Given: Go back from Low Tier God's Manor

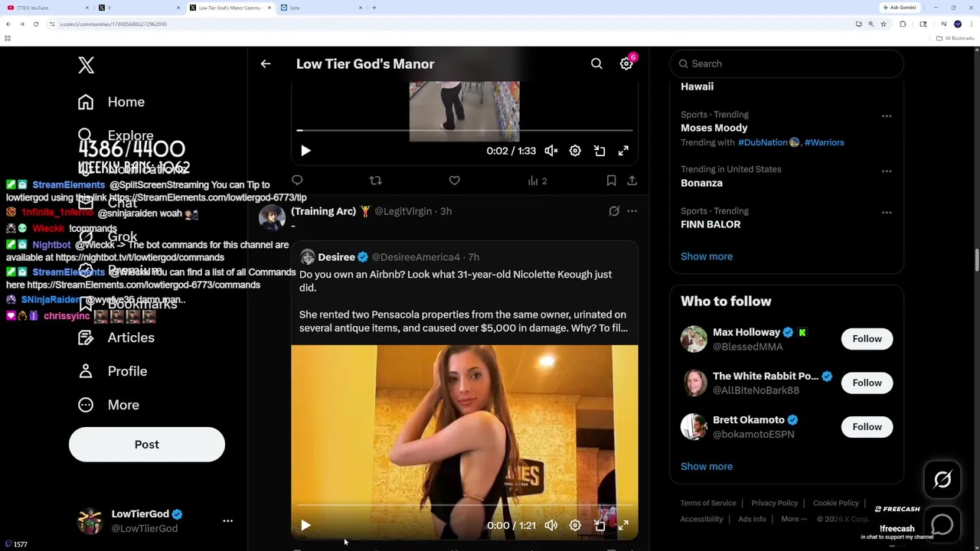Looking at the screenshot, I should click(x=266, y=64).
